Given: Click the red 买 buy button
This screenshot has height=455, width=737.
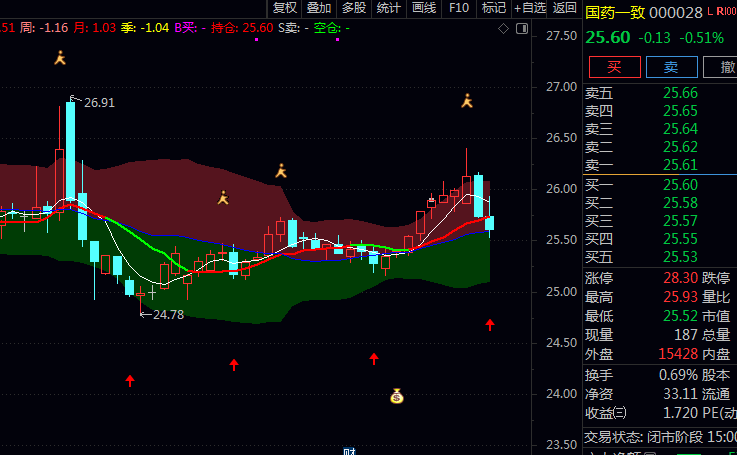Looking at the screenshot, I should 614,67.
